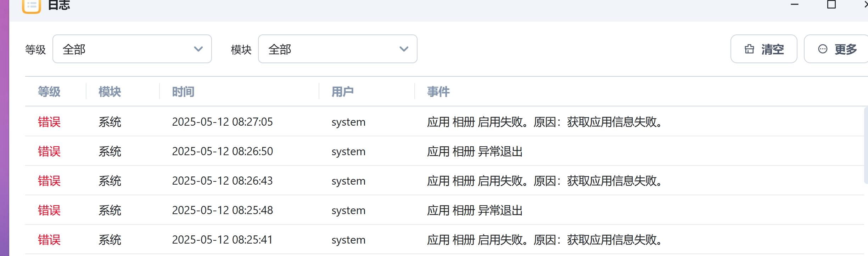Screen dimensions: 868x256
Task: Click the chevron arrow of 模块 dropdown
Action: pos(404,49)
